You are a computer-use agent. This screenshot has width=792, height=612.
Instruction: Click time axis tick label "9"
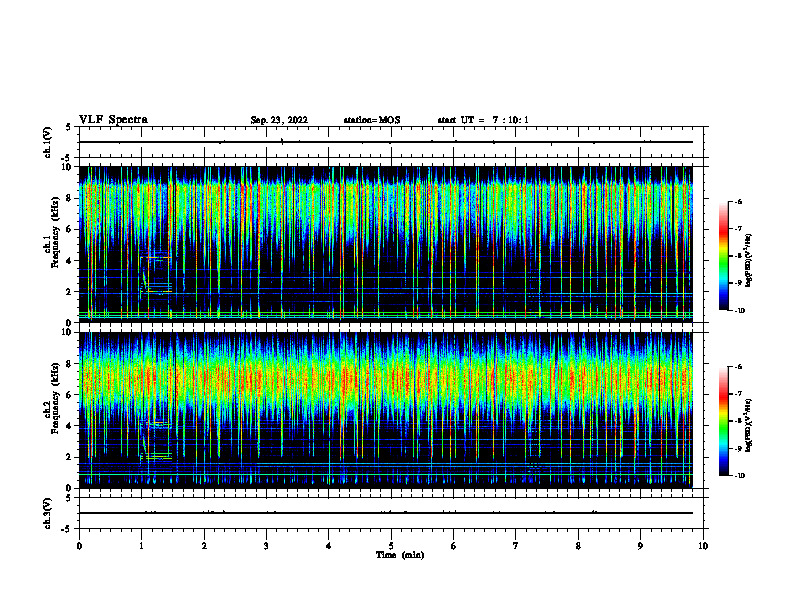click(640, 546)
